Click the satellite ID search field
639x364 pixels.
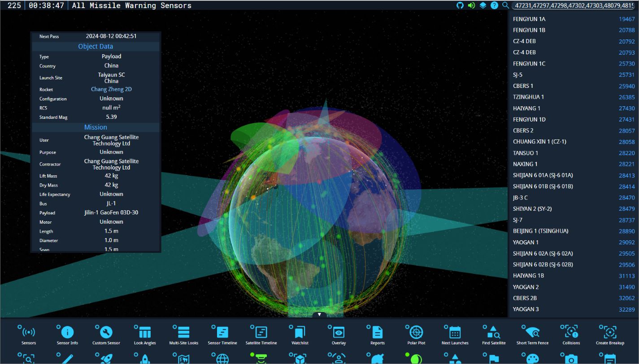574,5
